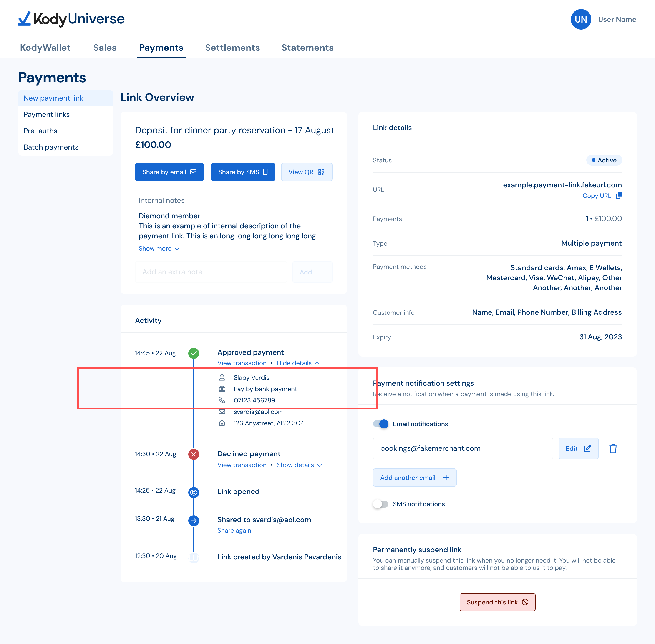Open the Sales tab

105,48
